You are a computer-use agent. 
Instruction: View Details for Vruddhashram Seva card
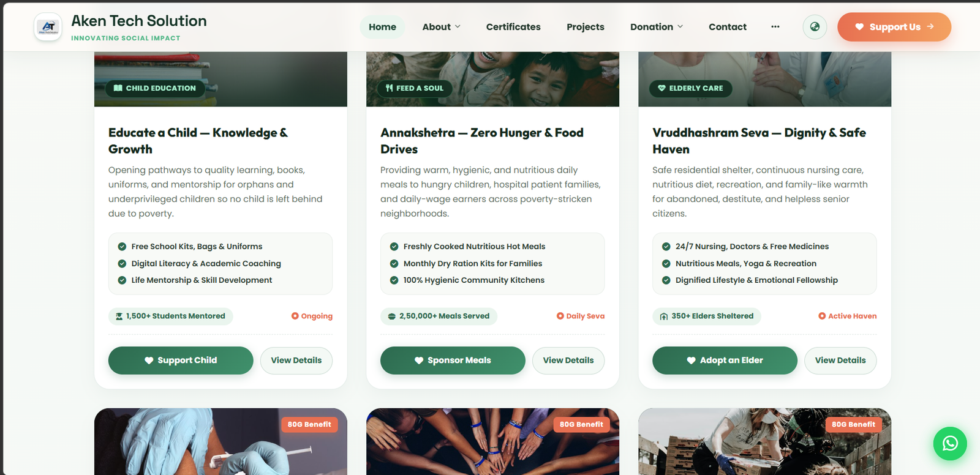pos(840,361)
